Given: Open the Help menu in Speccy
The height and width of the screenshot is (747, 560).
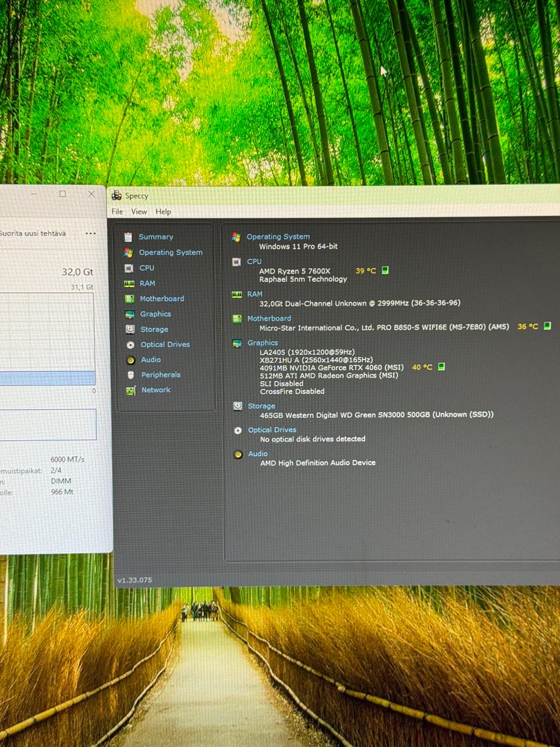Looking at the screenshot, I should [x=163, y=211].
